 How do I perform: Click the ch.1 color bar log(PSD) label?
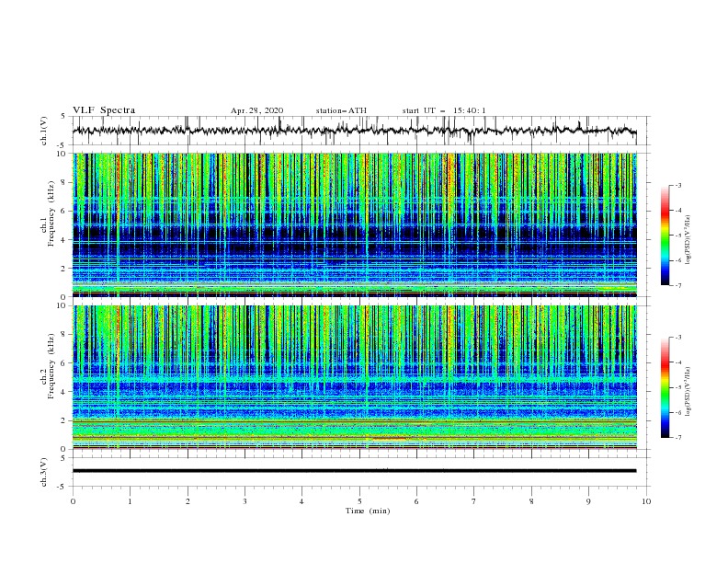click(689, 240)
